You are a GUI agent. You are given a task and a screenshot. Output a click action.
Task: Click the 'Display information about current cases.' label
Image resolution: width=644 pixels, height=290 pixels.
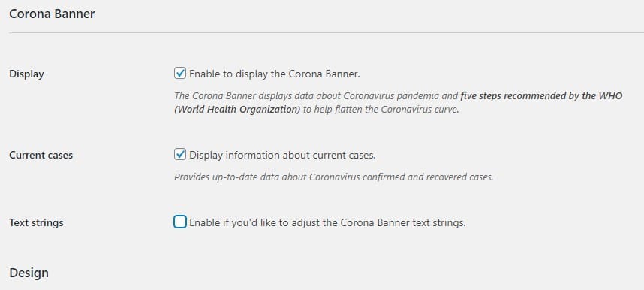tap(282, 155)
